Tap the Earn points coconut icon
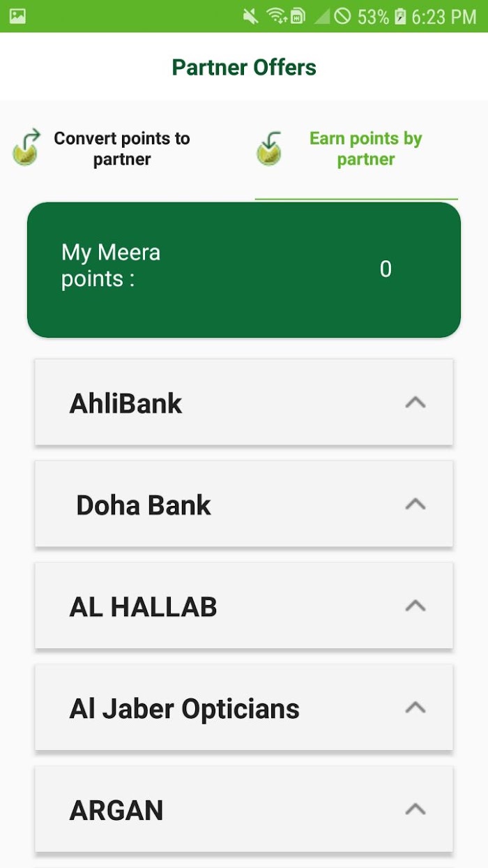The width and height of the screenshot is (488, 868). point(269,149)
